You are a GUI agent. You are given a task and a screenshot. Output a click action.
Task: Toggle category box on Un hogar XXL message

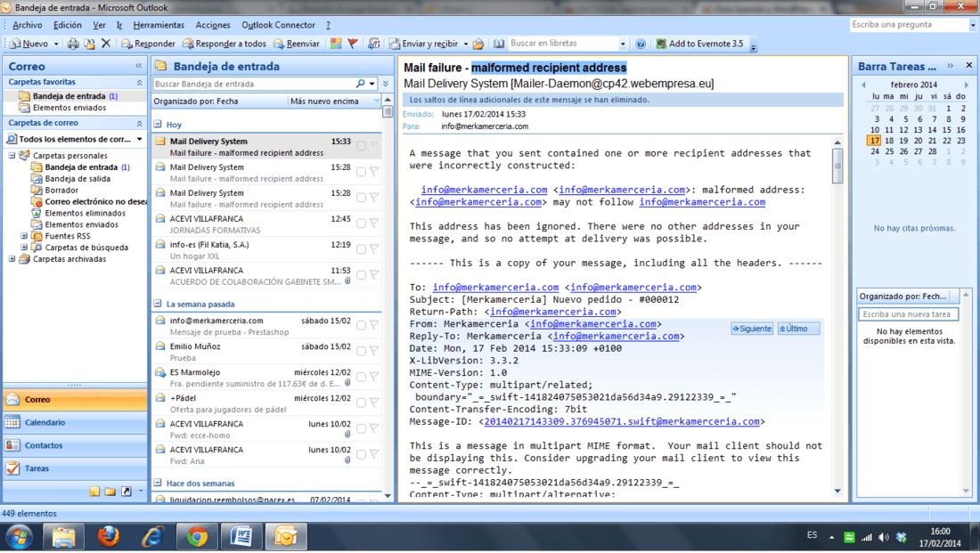coord(361,248)
